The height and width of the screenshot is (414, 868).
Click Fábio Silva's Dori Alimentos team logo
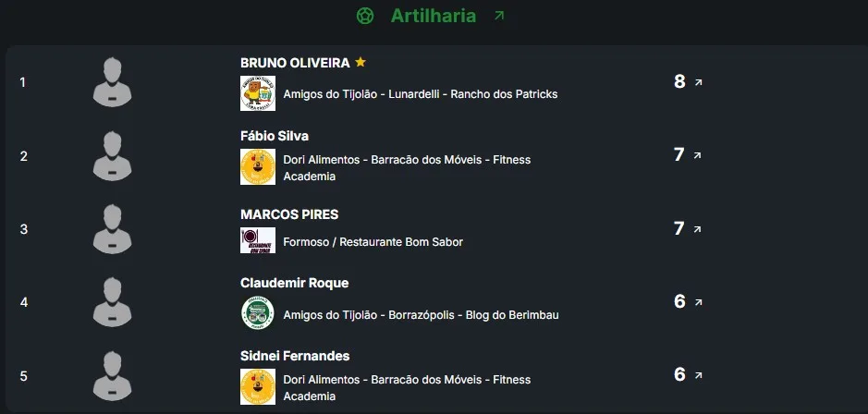pos(258,167)
